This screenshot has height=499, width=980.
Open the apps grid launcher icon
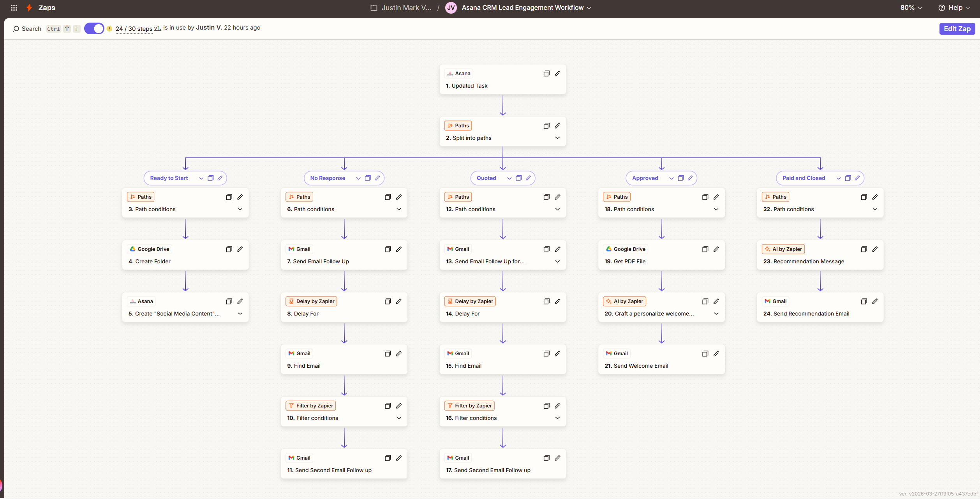14,7
